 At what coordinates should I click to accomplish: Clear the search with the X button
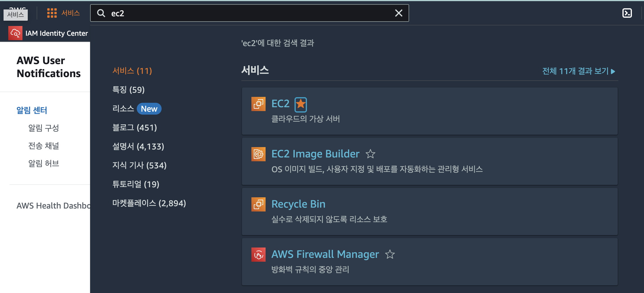(x=399, y=13)
